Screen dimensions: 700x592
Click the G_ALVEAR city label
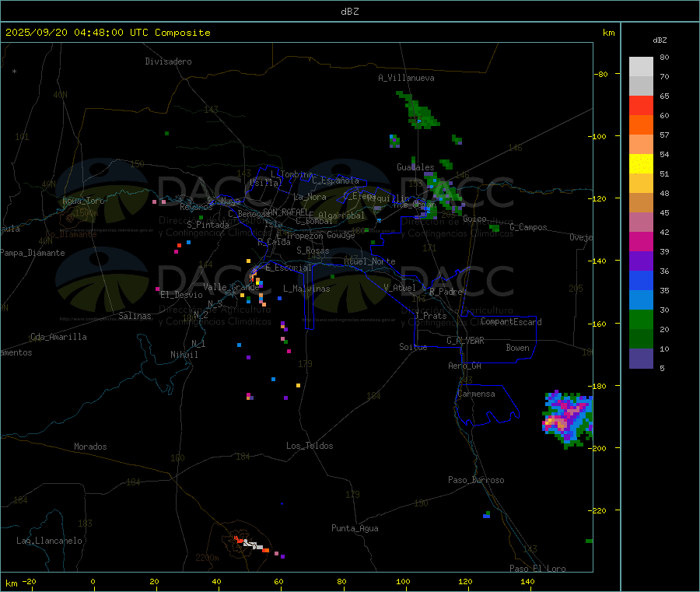(x=465, y=341)
